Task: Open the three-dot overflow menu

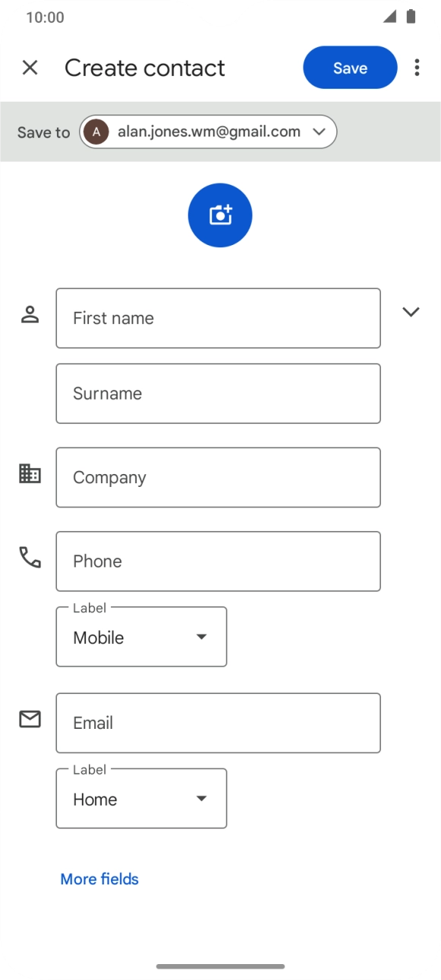Action: coord(417,68)
